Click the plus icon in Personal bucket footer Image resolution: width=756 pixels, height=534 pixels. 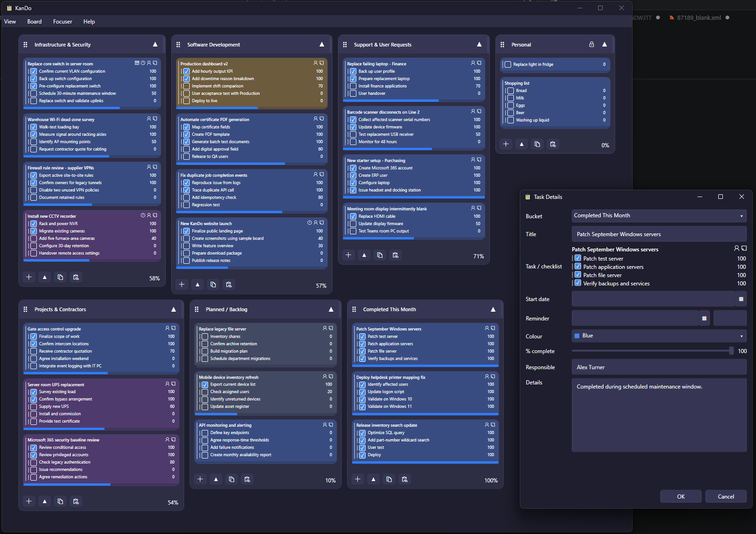pyautogui.click(x=506, y=144)
